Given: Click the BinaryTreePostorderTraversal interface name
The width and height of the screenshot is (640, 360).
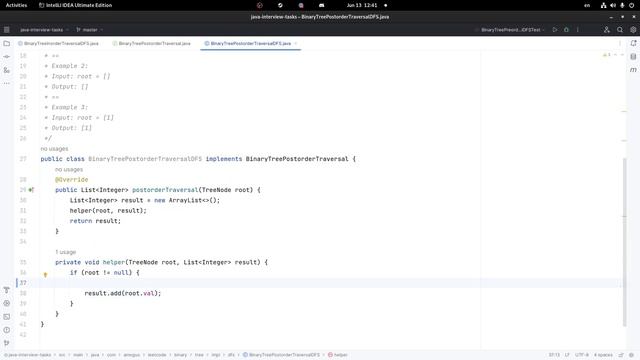Looking at the screenshot, I should [297, 159].
